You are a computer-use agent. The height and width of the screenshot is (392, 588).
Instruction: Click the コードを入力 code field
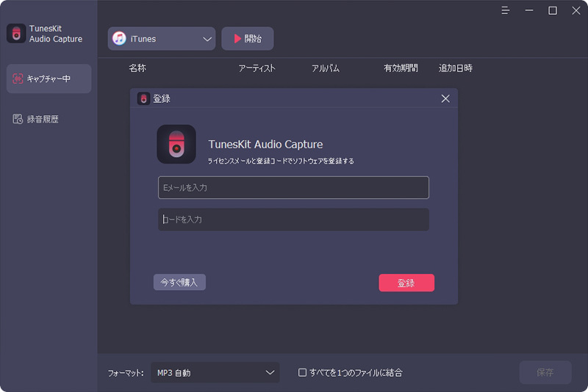(x=293, y=219)
